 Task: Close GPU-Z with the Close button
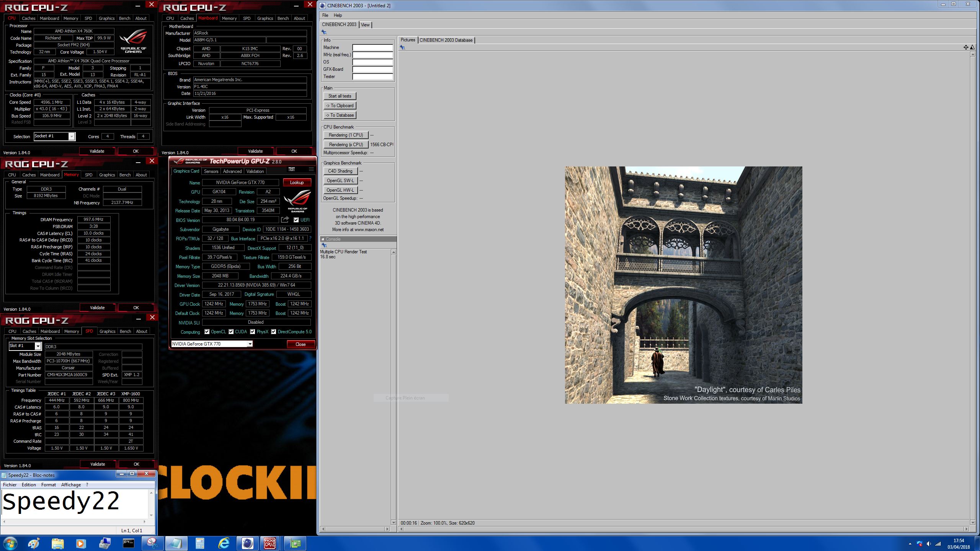tap(301, 344)
